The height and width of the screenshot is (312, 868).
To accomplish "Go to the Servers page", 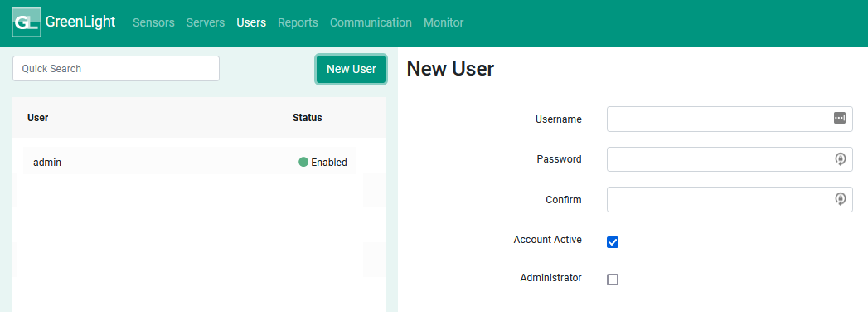I will tap(206, 22).
